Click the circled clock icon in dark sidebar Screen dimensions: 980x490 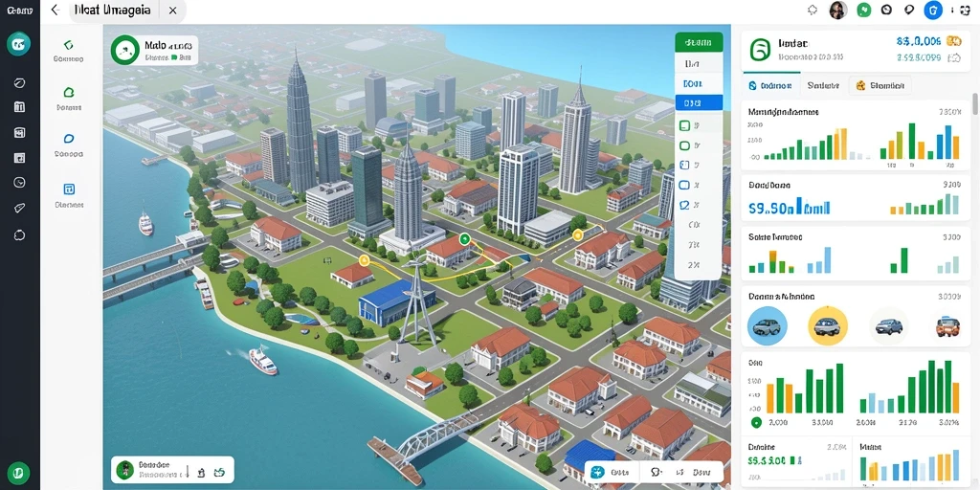[19, 183]
